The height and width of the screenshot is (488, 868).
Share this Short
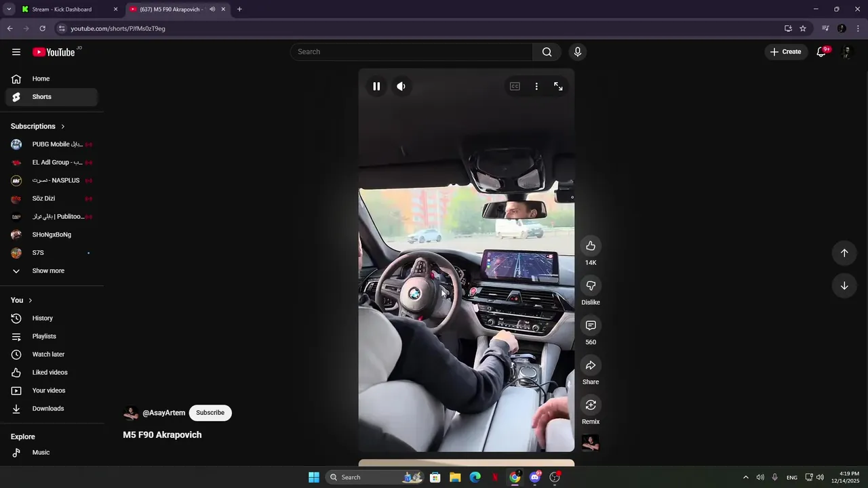pyautogui.click(x=591, y=365)
